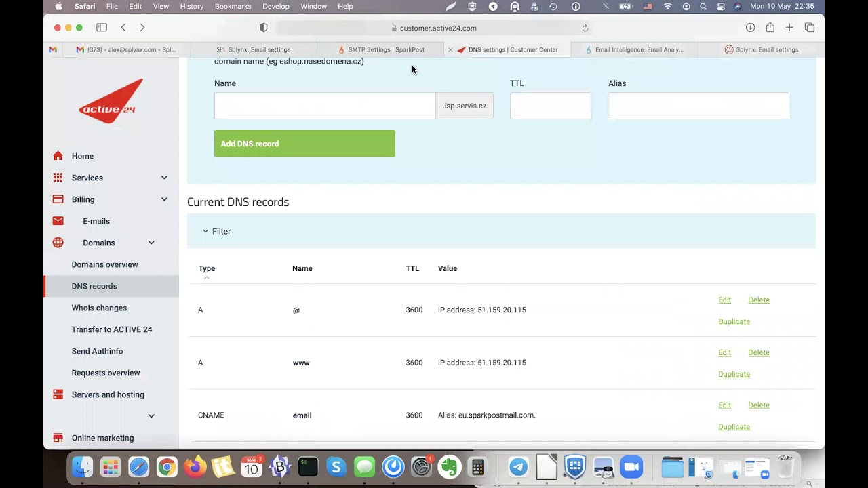The image size is (868, 488).
Task: Click the Servers and hosting icon
Action: [x=58, y=394]
